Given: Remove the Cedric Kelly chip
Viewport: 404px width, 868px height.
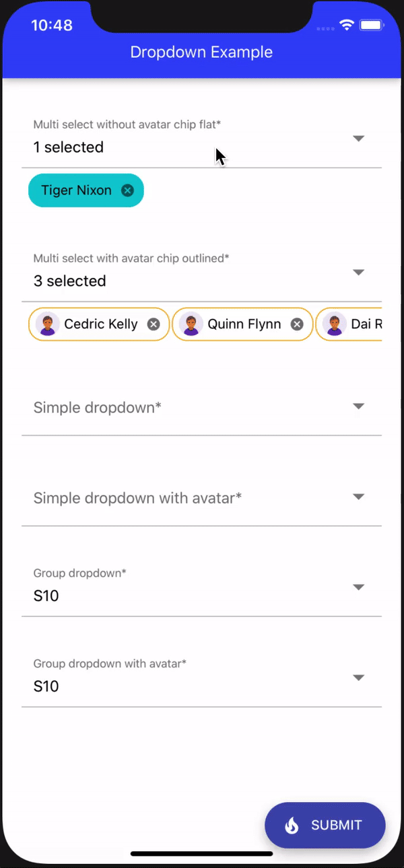Looking at the screenshot, I should [154, 324].
